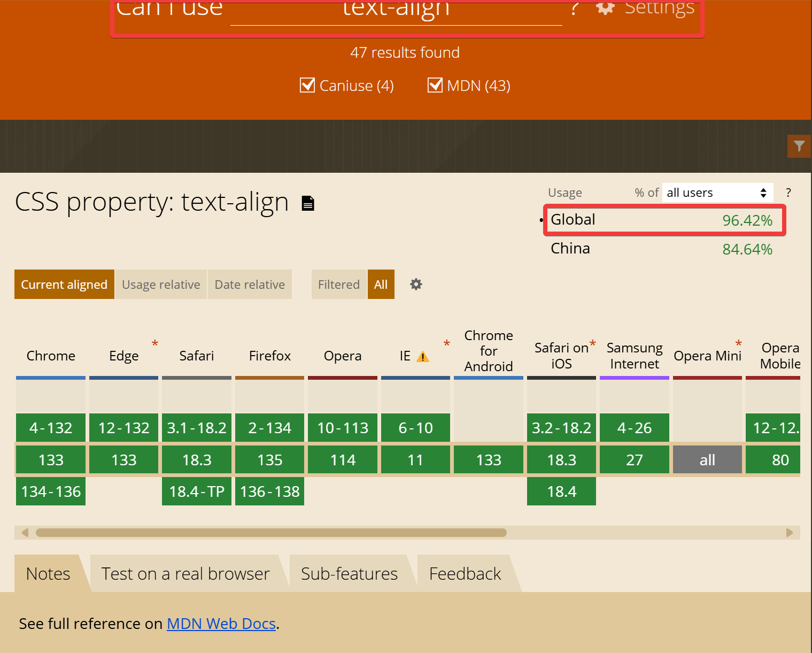The height and width of the screenshot is (653, 812).
Task: Open the Settings gear icon in header
Action: [x=605, y=7]
